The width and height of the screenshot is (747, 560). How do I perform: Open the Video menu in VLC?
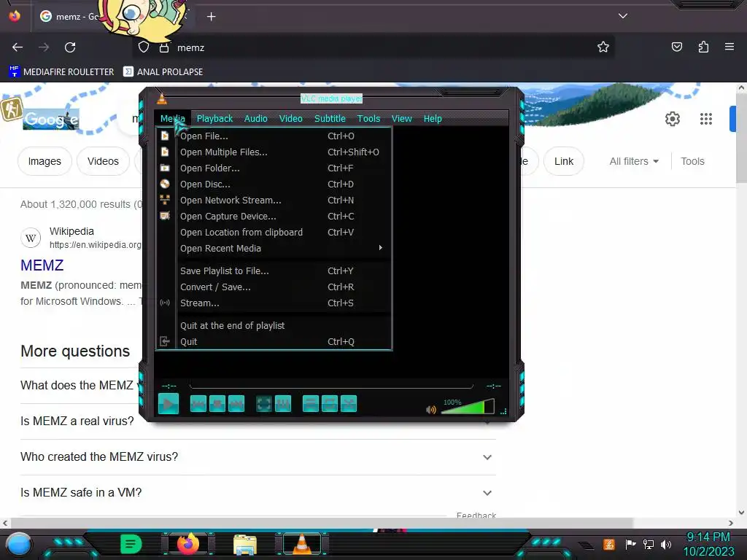290,119
